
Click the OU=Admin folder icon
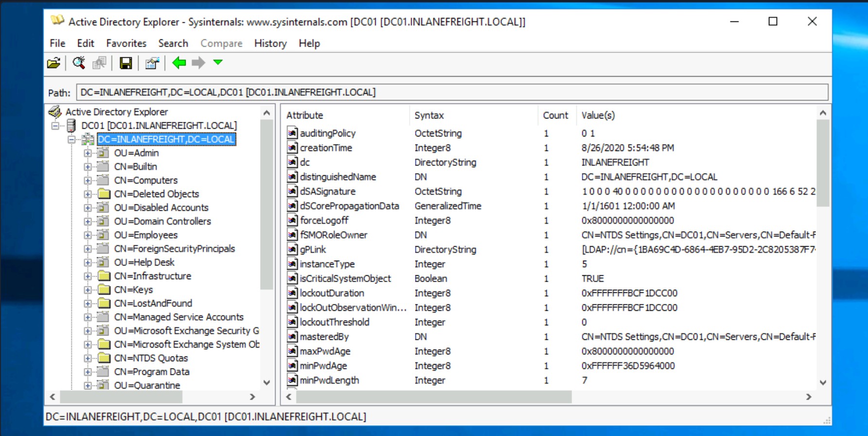click(x=103, y=153)
